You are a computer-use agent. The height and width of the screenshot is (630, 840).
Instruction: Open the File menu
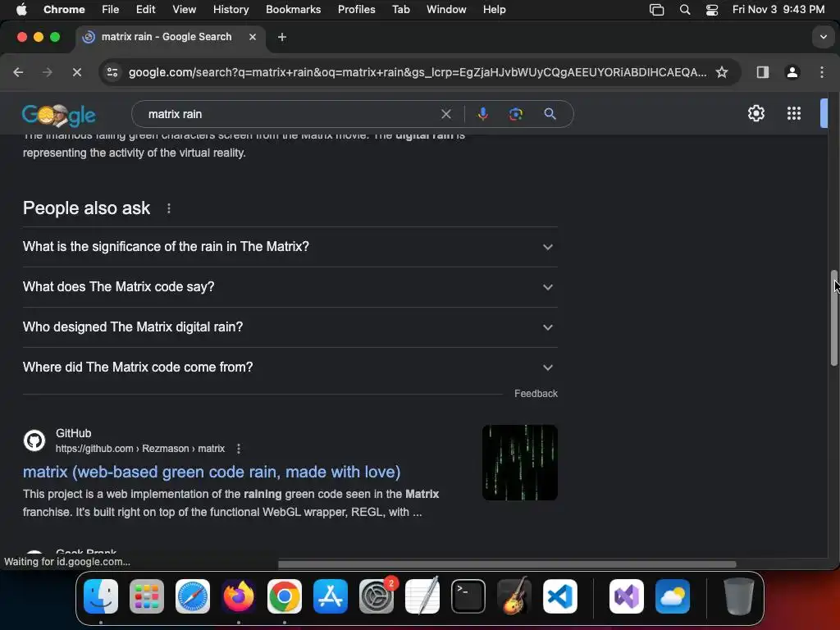(111, 10)
